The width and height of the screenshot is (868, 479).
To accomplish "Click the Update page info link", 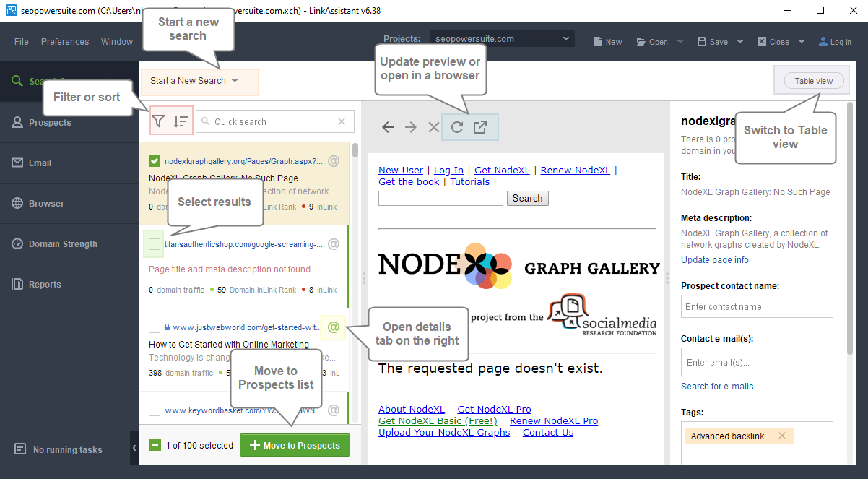I will click(x=715, y=260).
